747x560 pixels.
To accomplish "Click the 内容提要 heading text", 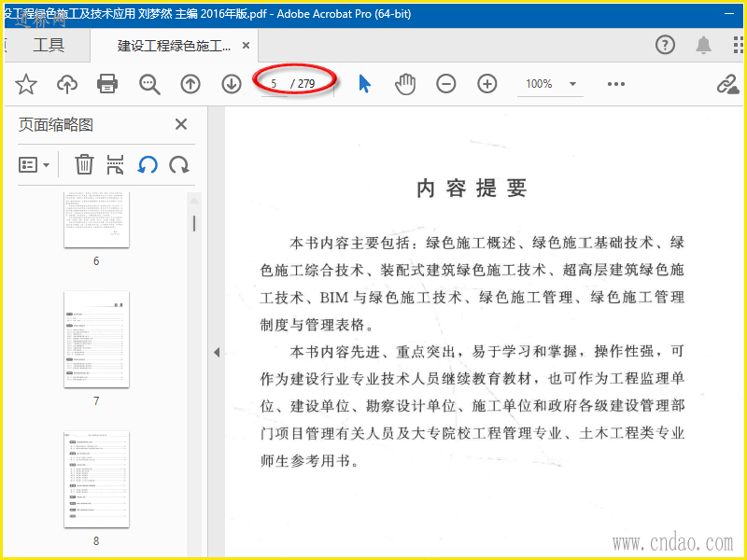I will (472, 189).
